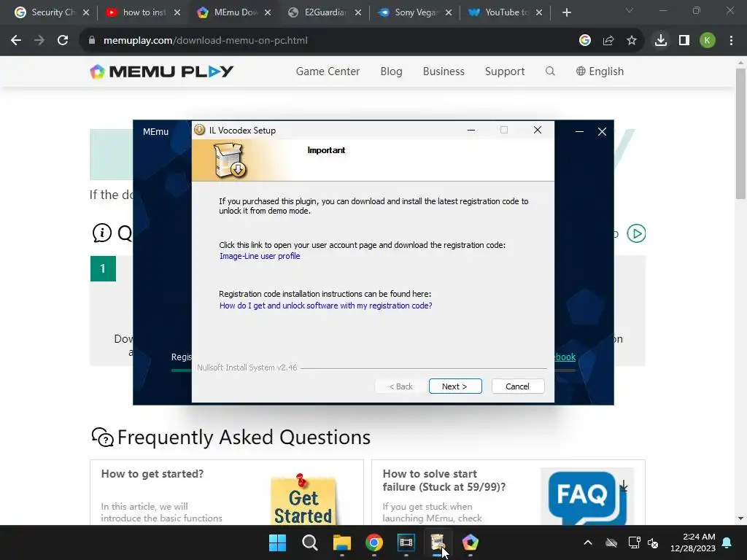Open File Explorer from taskbar
Viewport: 747px width, 560px height.
[x=341, y=542]
